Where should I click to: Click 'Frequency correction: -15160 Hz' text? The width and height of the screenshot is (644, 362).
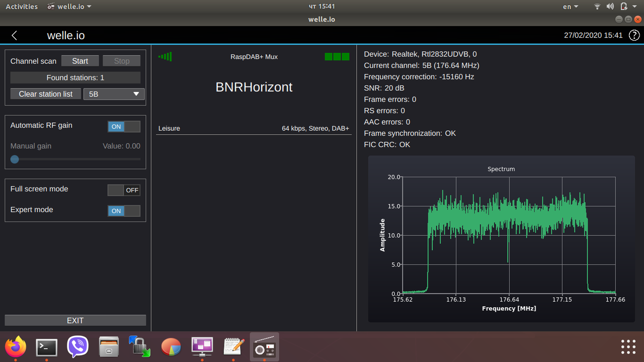coord(419,77)
